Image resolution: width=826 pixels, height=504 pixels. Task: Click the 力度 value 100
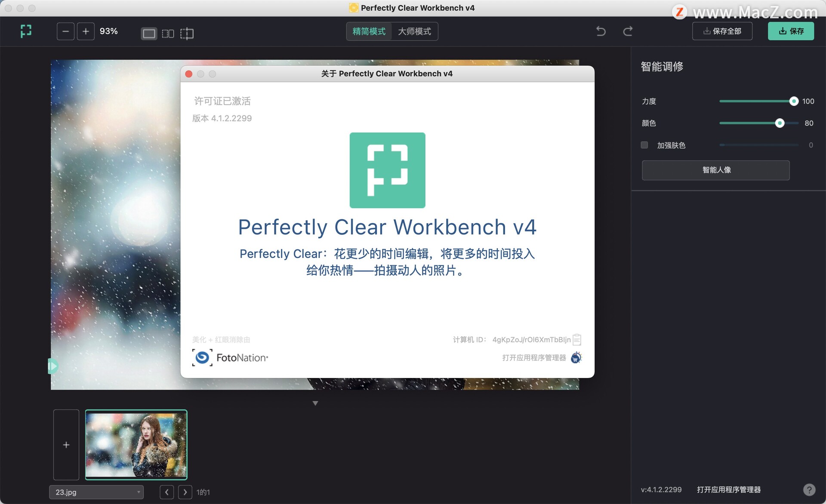(808, 101)
